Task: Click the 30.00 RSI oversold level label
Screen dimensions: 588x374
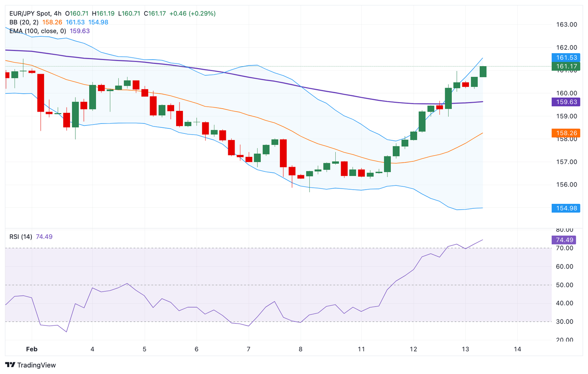Action: pos(564,322)
